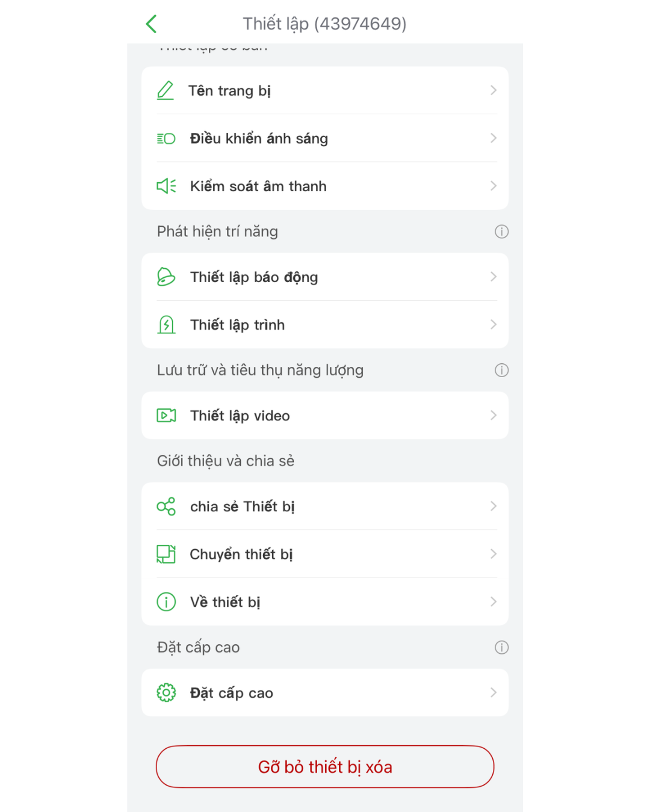Expand the Chuyển thiết bị chevron
The height and width of the screenshot is (812, 650).
494,554
